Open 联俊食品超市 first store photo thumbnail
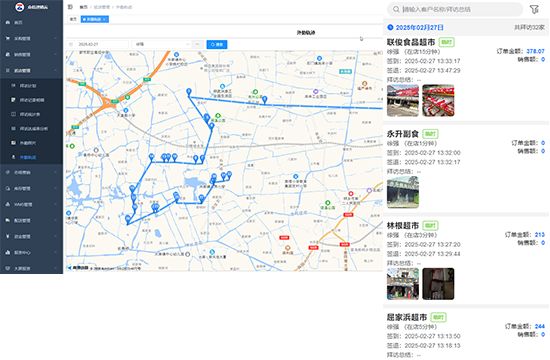 (403, 101)
